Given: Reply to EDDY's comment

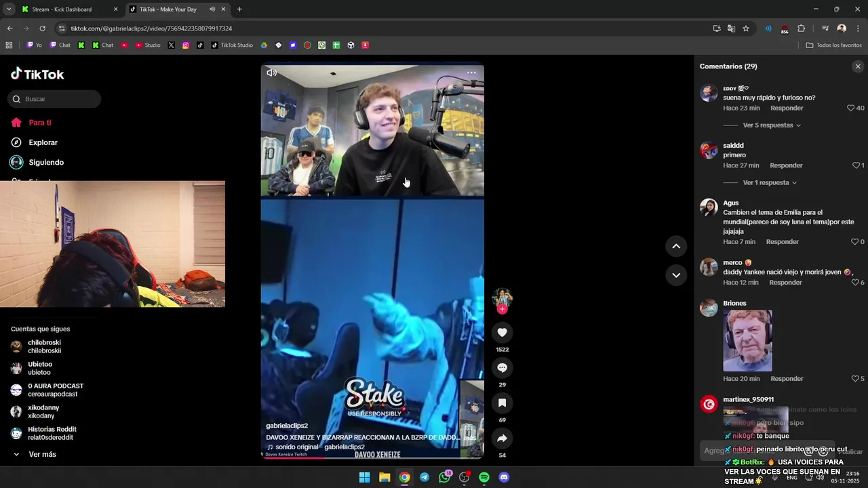Looking at the screenshot, I should click(787, 108).
